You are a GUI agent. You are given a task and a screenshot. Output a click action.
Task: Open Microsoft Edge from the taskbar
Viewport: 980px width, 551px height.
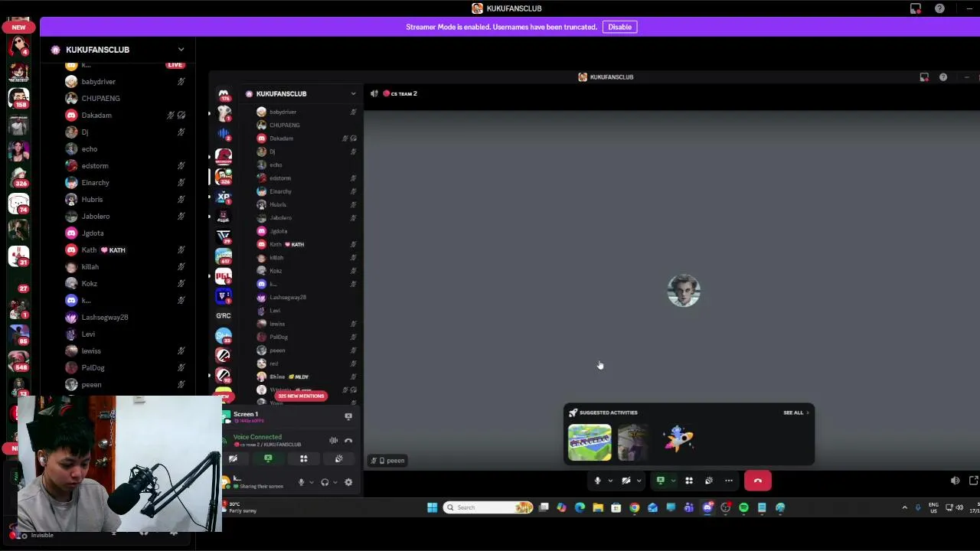click(580, 507)
